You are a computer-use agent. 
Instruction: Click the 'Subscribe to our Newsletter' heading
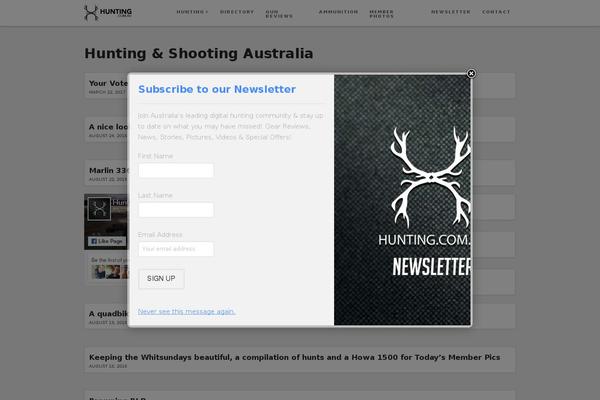(217, 89)
